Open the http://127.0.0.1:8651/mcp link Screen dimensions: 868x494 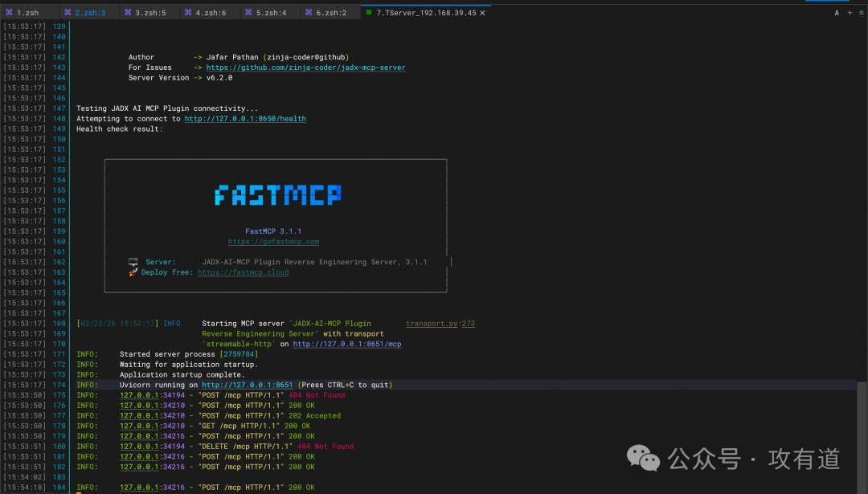point(347,344)
